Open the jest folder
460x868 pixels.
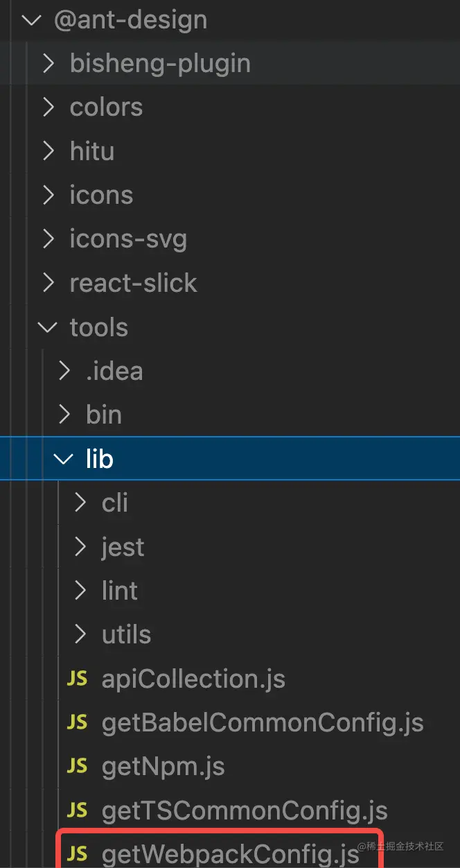coord(123,547)
